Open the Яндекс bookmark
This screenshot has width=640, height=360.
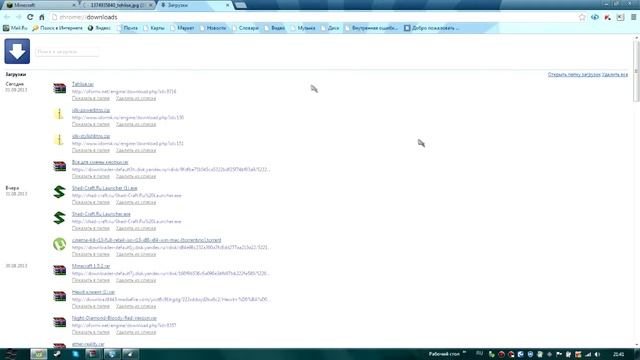[99, 28]
